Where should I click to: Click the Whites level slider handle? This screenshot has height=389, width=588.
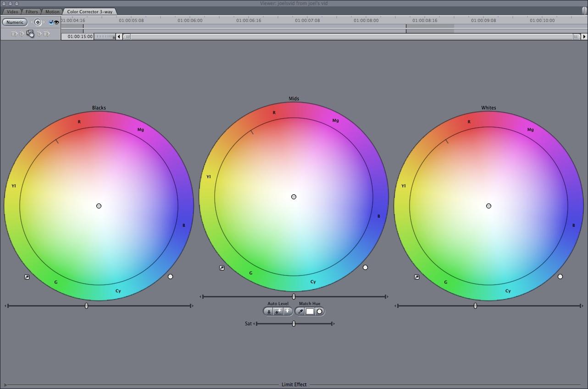475,306
